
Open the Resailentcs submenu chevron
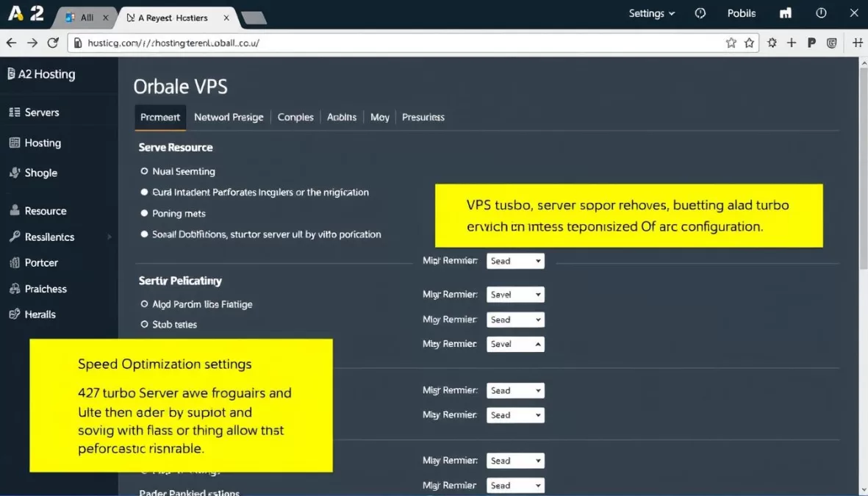(x=107, y=237)
